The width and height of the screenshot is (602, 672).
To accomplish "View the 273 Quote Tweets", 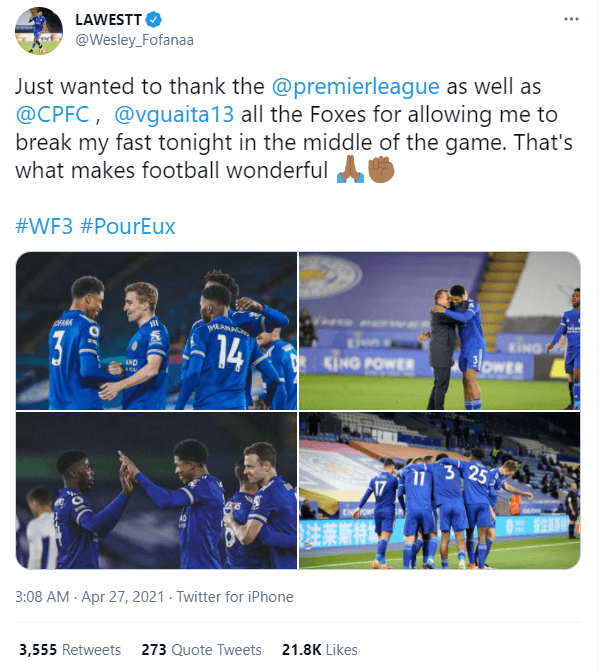I will click(201, 649).
